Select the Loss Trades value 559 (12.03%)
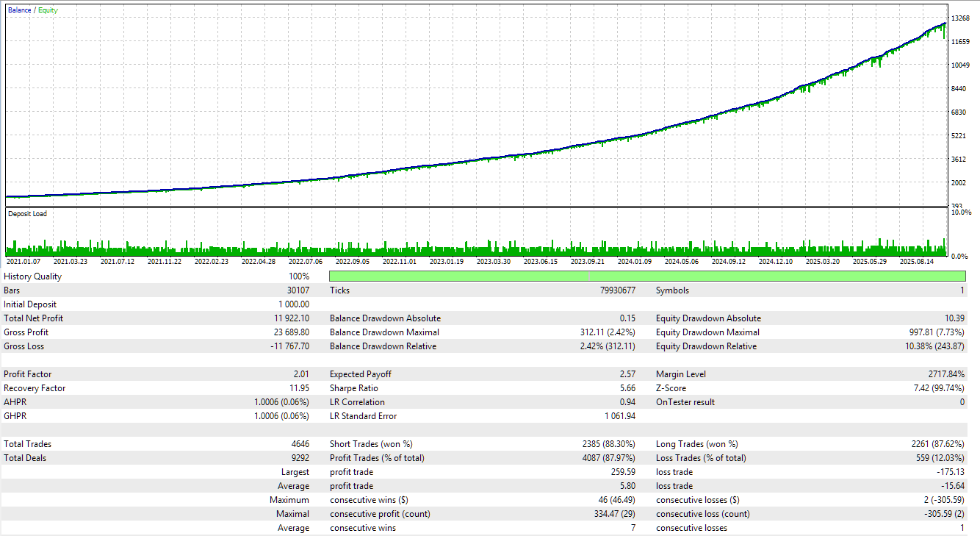This screenshot has width=980, height=536. click(x=940, y=458)
